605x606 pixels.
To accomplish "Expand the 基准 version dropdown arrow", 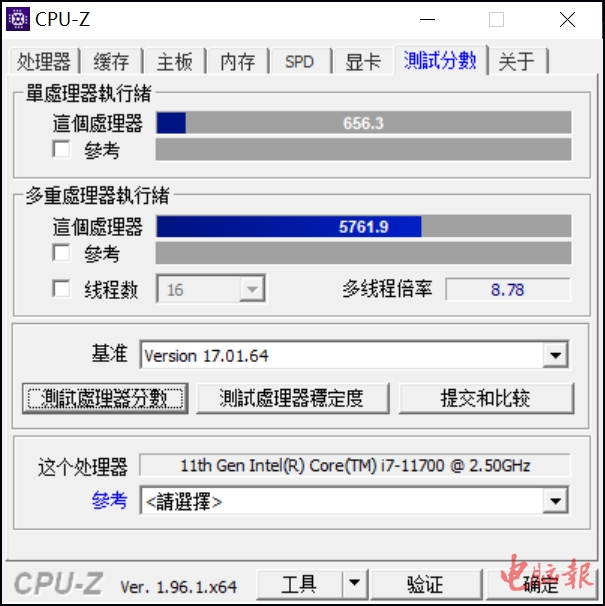I will 556,355.
